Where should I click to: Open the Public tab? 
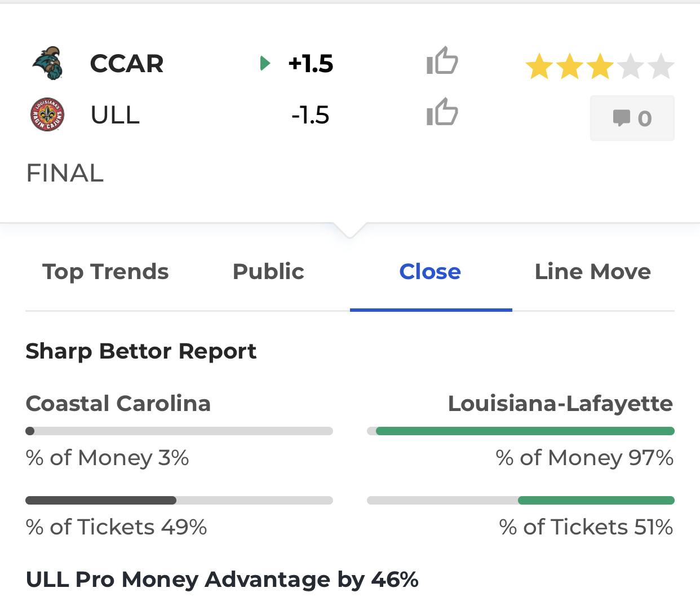pyautogui.click(x=268, y=272)
